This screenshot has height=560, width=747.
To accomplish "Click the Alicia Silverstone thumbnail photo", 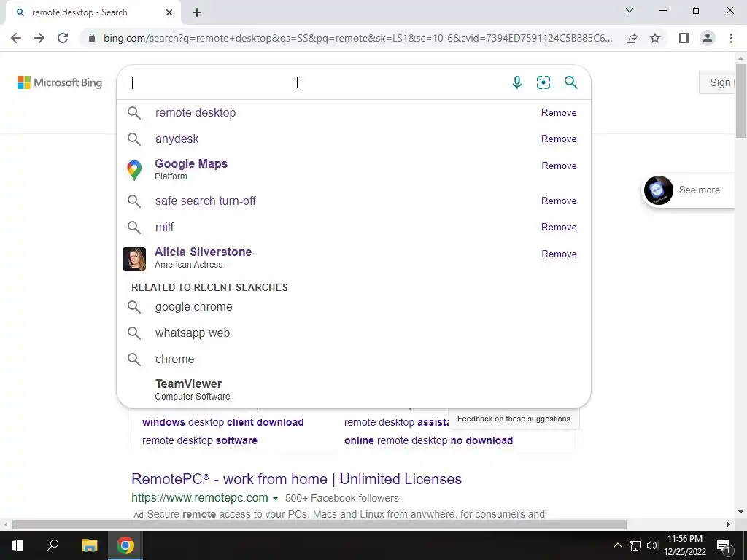I will coord(134,259).
